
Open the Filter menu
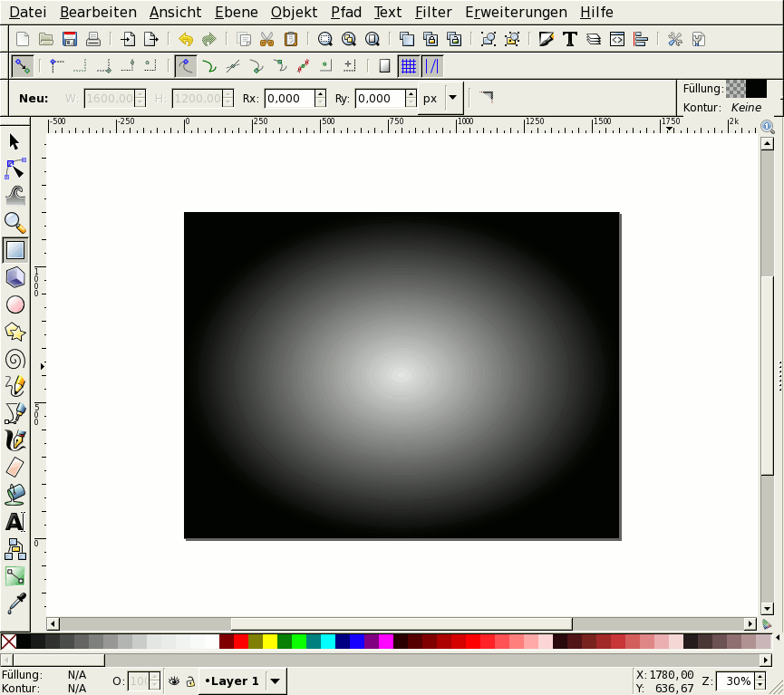(433, 13)
